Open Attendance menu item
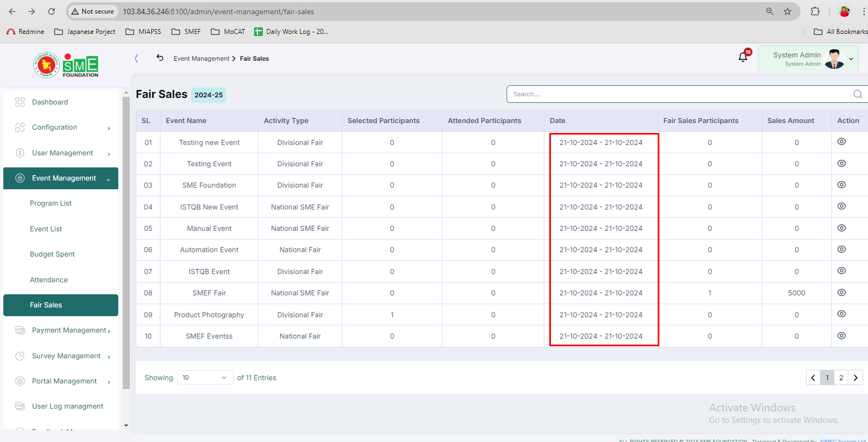This screenshot has width=868, height=442. tap(49, 280)
